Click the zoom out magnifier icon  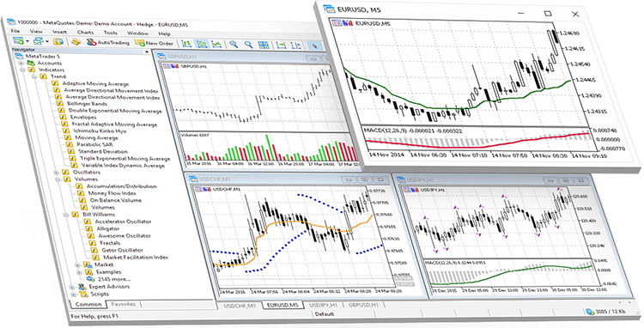pyautogui.click(x=248, y=44)
